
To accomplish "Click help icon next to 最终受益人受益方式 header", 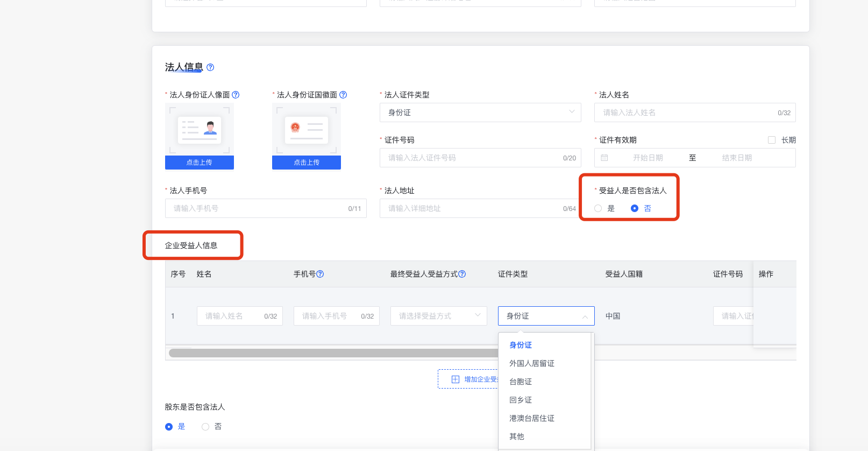I will (x=462, y=274).
